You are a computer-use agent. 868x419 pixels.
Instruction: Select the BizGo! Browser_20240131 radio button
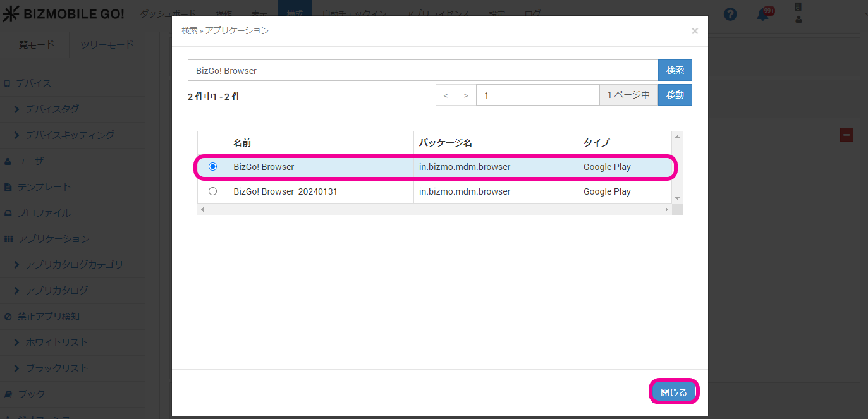(x=212, y=191)
